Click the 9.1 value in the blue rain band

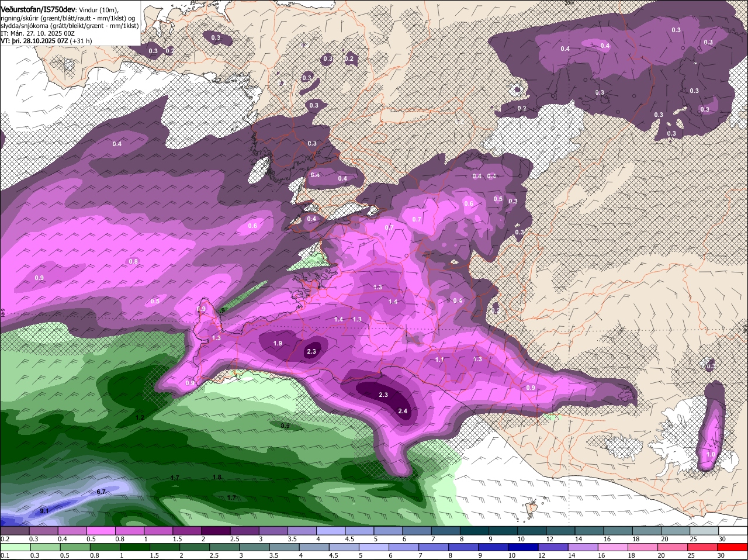pos(44,511)
